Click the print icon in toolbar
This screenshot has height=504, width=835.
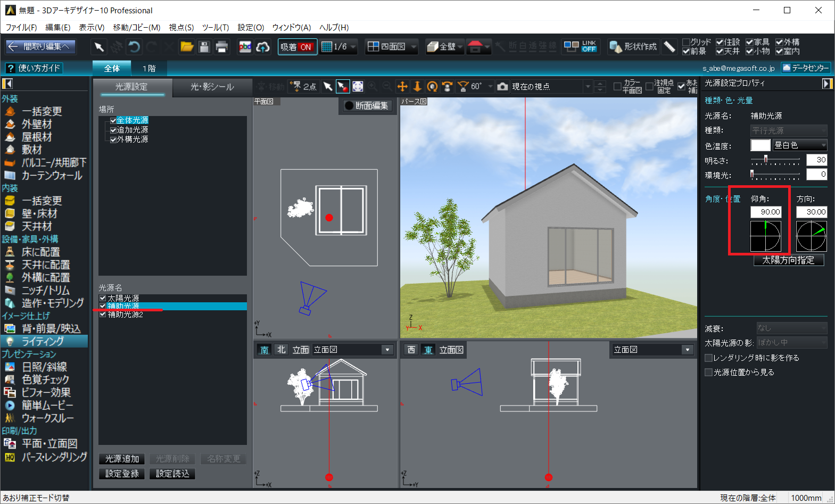pyautogui.click(x=221, y=47)
